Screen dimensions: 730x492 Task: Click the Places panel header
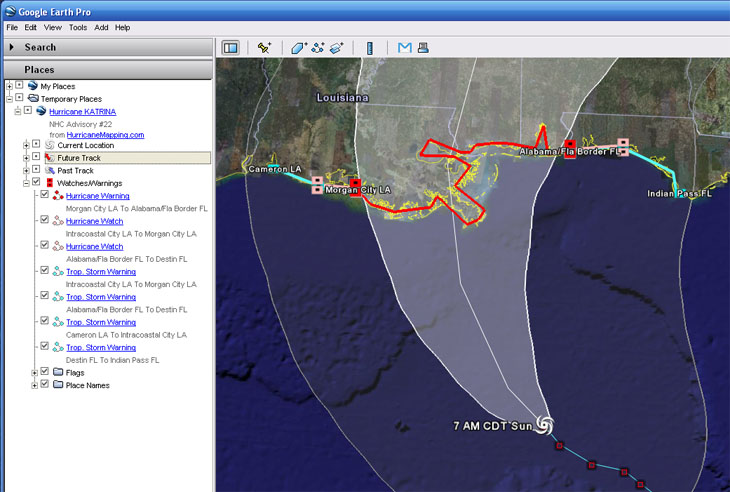(108, 69)
